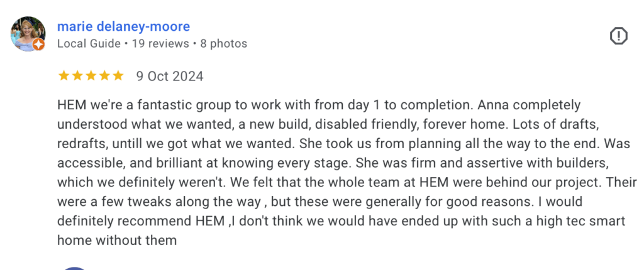Click the partially visible avatar below the review
Viewport: 644px width, 270px height.
pos(75,268)
